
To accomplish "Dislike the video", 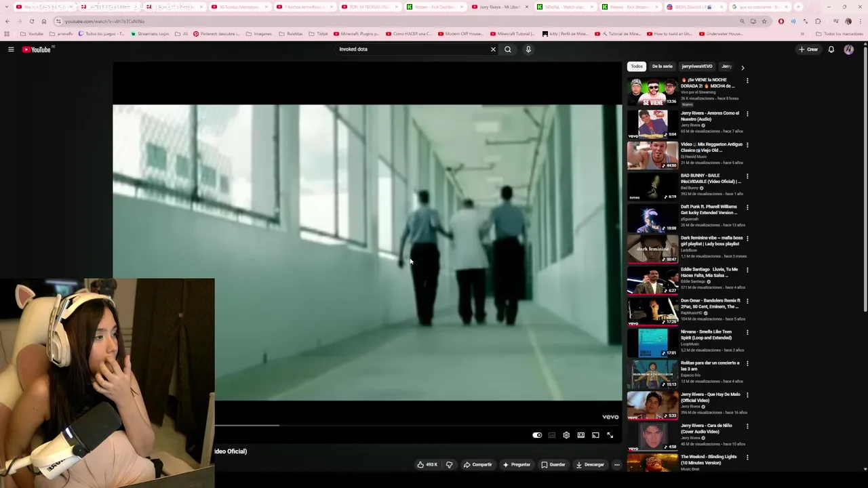I will [449, 465].
